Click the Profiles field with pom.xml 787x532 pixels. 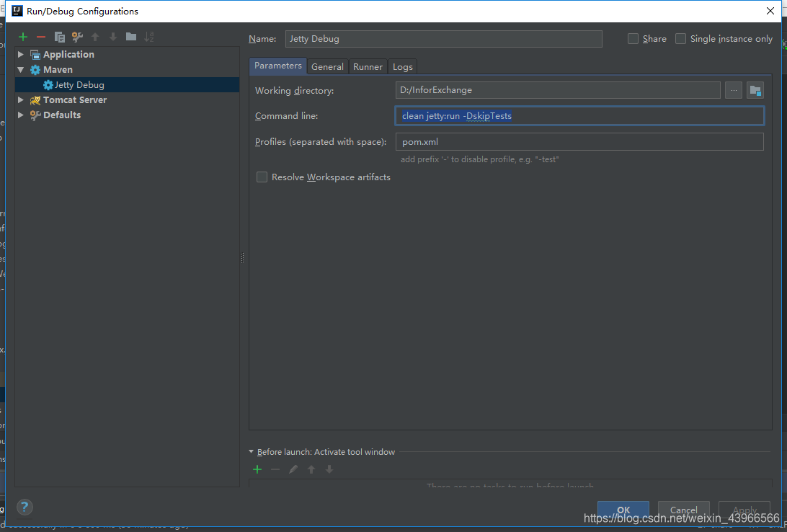pos(579,141)
